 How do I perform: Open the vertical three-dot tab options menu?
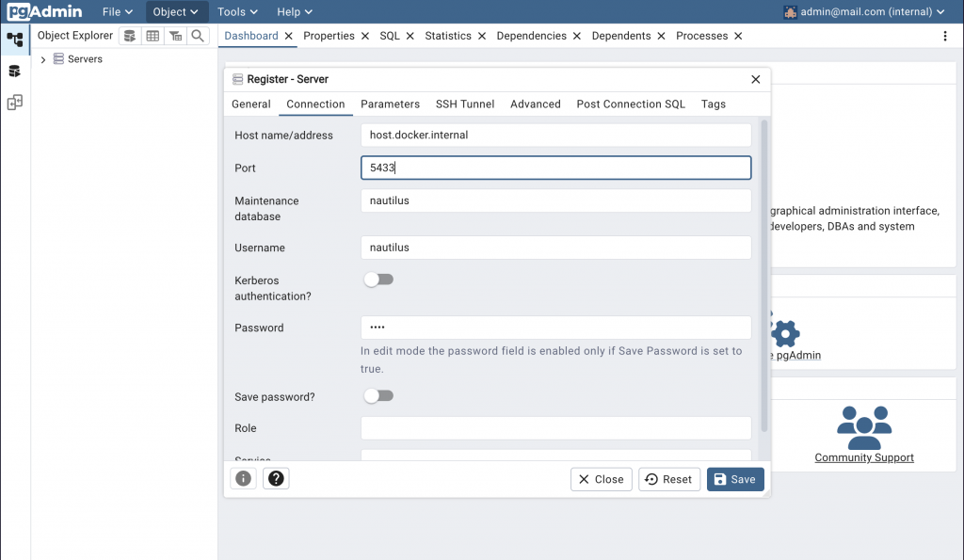point(945,37)
